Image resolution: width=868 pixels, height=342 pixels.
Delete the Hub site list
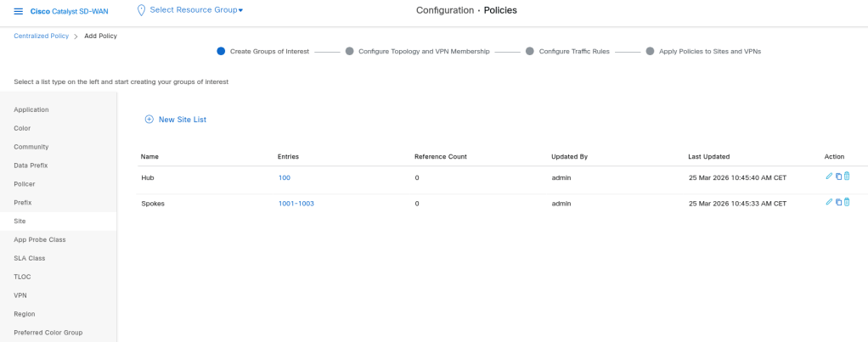click(x=847, y=177)
